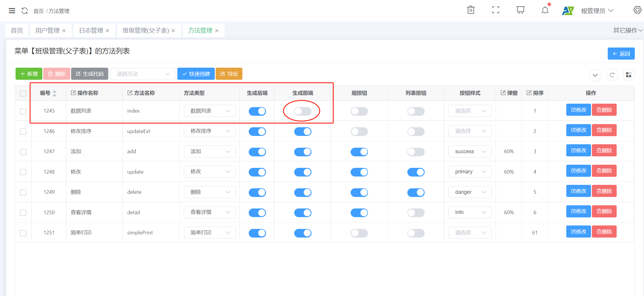
Task: Check the checkbox for row 1248
Action: pos(23,172)
